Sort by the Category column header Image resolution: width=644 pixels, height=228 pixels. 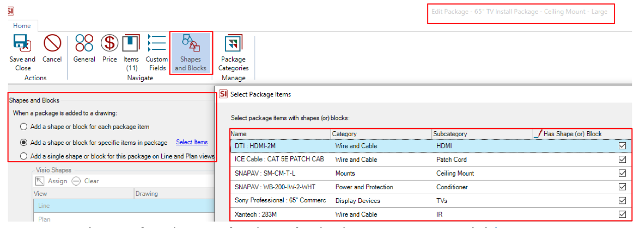[381, 134]
